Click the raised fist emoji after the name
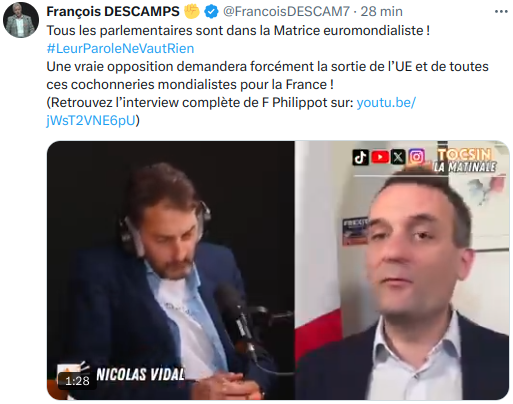513x404 pixels. click(192, 11)
